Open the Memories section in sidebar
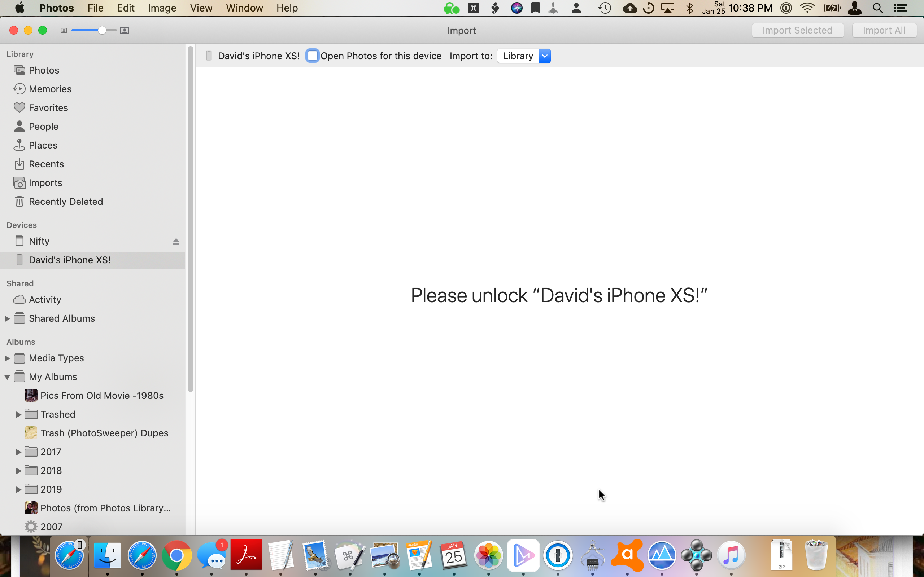This screenshot has width=924, height=577. click(50, 89)
